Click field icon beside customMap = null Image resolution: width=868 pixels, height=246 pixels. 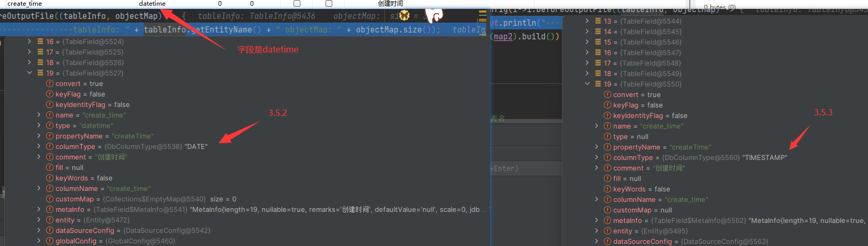coord(607,210)
